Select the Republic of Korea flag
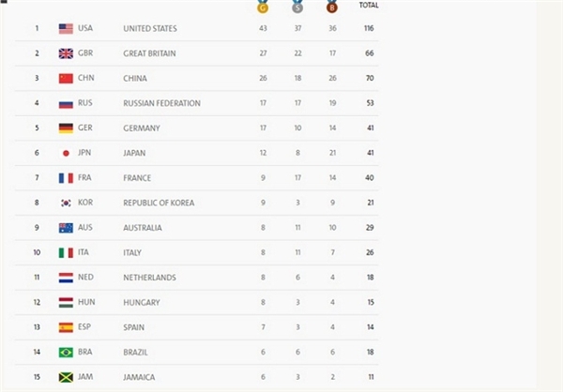Viewport: 563px width, 392px height. (x=66, y=203)
